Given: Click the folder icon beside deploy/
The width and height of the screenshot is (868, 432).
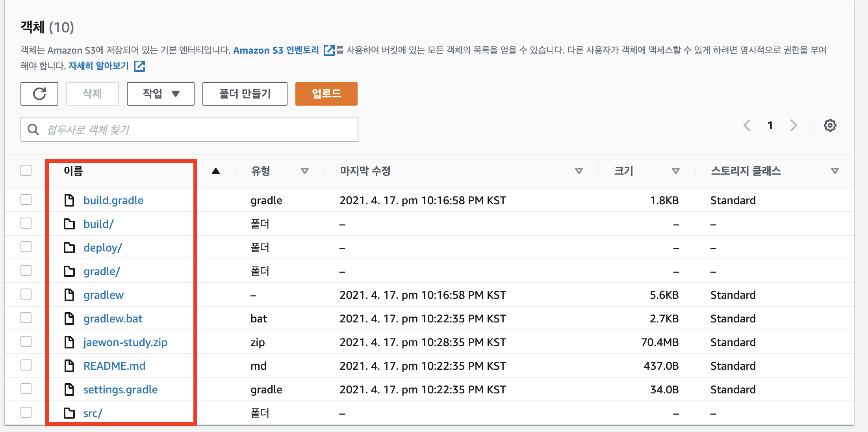Looking at the screenshot, I should tap(69, 248).
